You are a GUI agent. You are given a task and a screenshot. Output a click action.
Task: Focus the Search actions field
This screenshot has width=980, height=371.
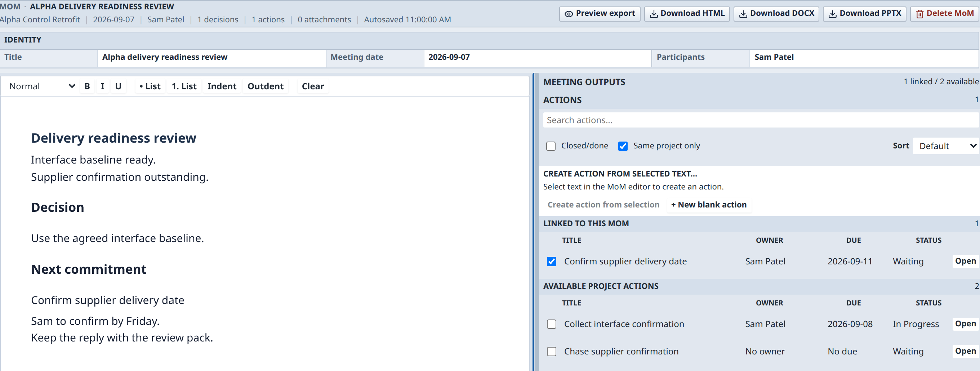coord(761,120)
